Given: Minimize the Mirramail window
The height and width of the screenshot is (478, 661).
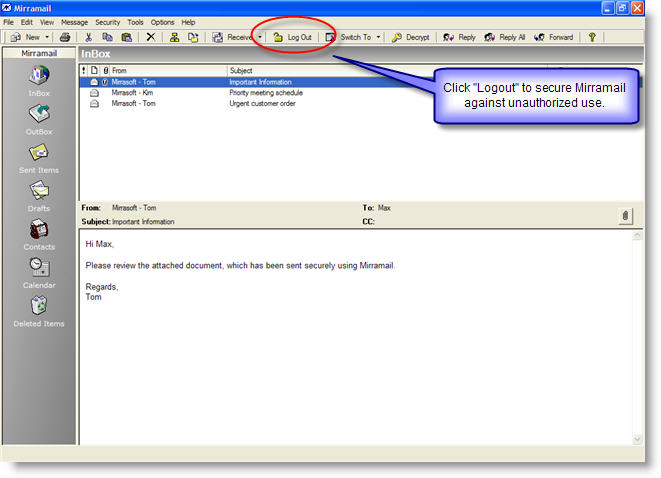Looking at the screenshot, I should tap(607, 8).
